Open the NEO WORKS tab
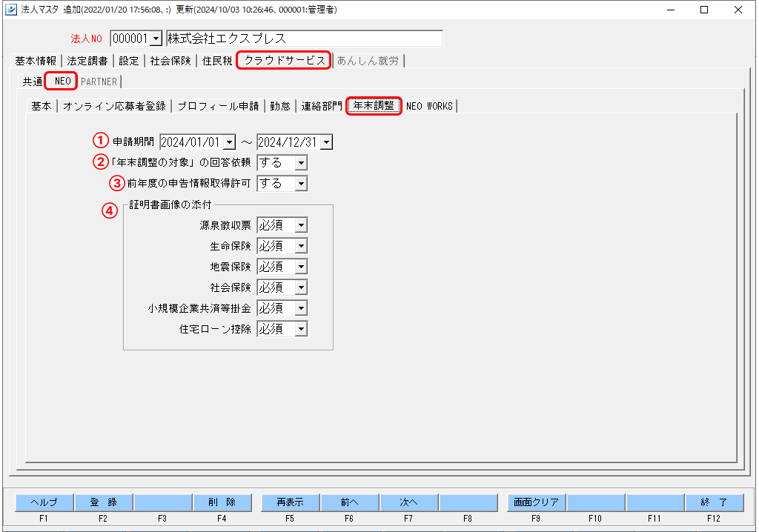Viewport: 759px width, 532px height. click(x=429, y=106)
